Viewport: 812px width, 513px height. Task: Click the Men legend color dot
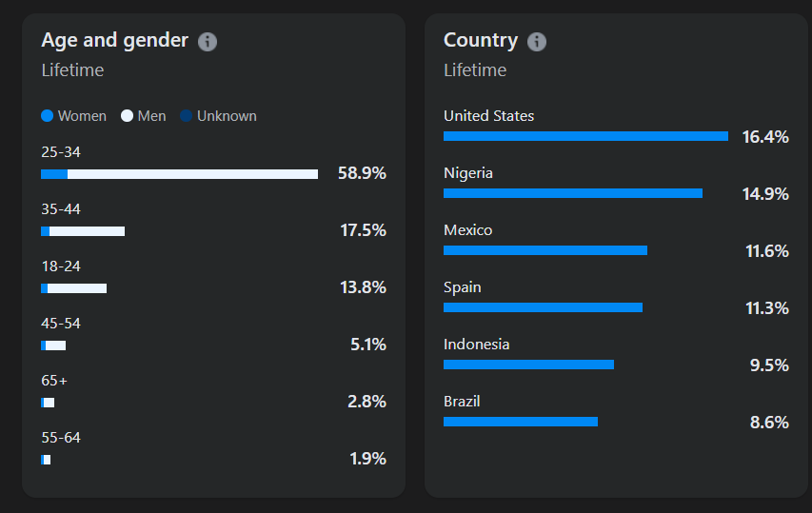coord(127,116)
